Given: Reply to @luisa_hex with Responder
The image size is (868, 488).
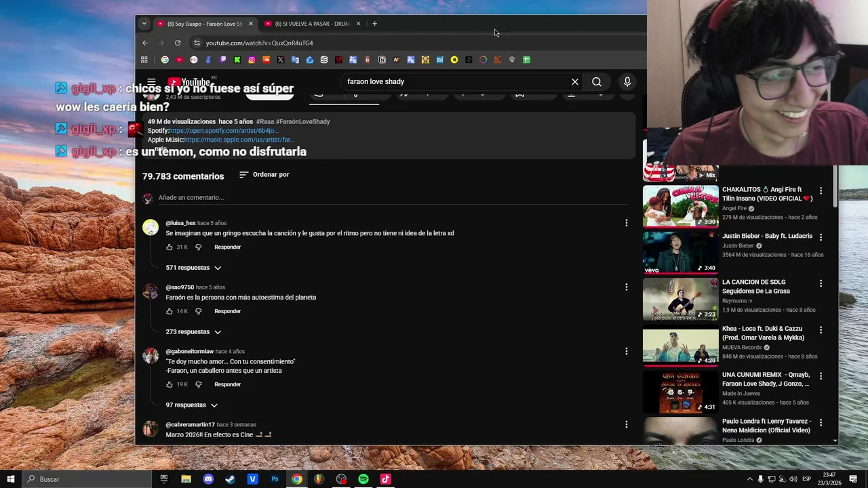Looking at the screenshot, I should click(228, 247).
